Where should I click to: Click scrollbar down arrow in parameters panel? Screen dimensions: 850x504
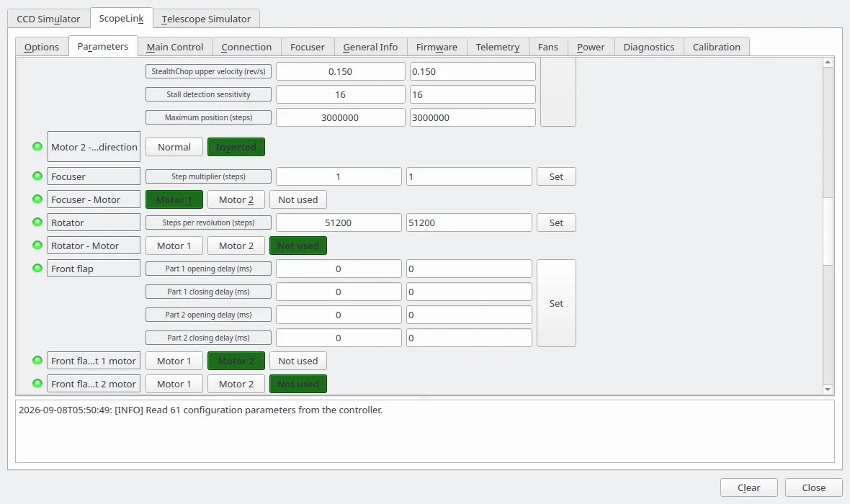(x=828, y=389)
